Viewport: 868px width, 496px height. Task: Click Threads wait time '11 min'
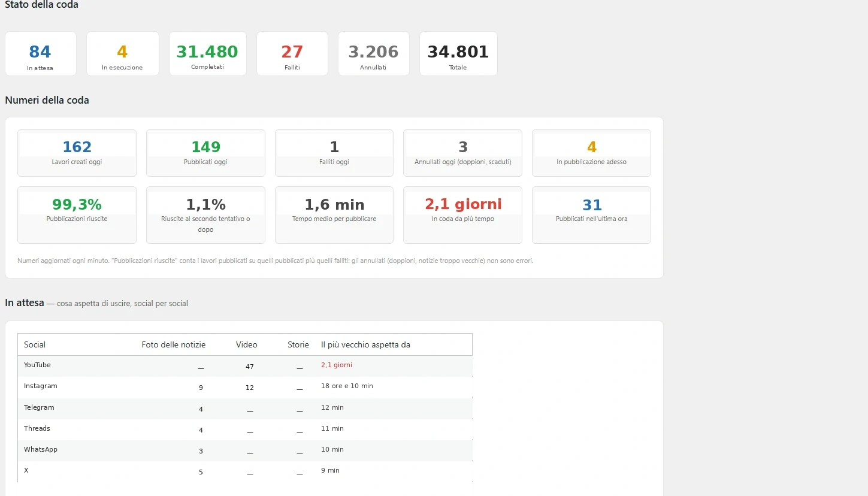[332, 428]
